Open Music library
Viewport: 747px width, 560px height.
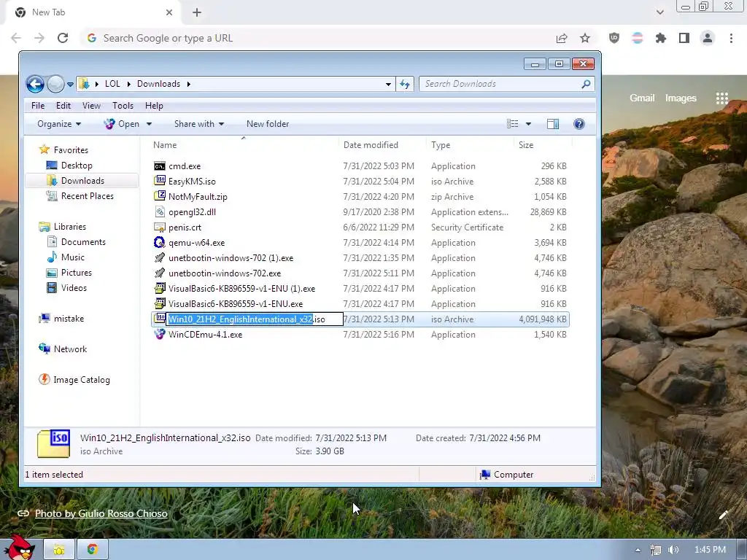72,257
